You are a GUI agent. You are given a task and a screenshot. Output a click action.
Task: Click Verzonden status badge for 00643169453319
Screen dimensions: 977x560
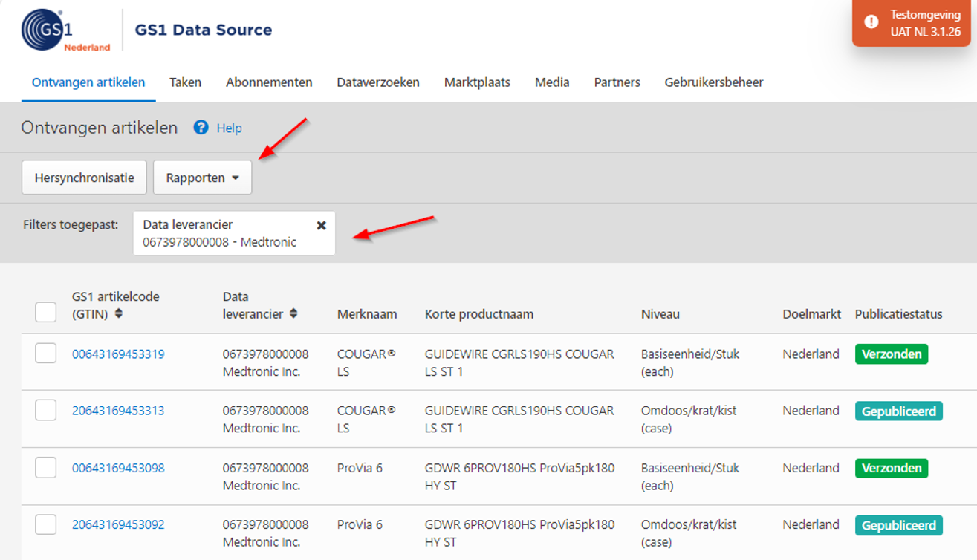click(x=891, y=354)
